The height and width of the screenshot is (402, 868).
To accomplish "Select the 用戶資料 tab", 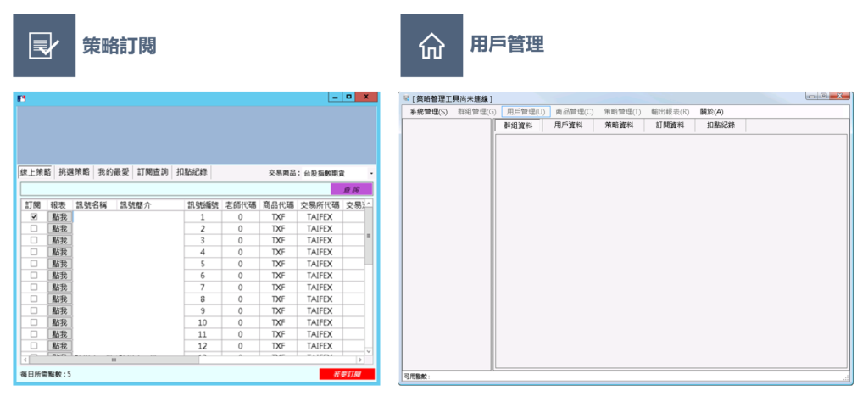I will pos(568,126).
